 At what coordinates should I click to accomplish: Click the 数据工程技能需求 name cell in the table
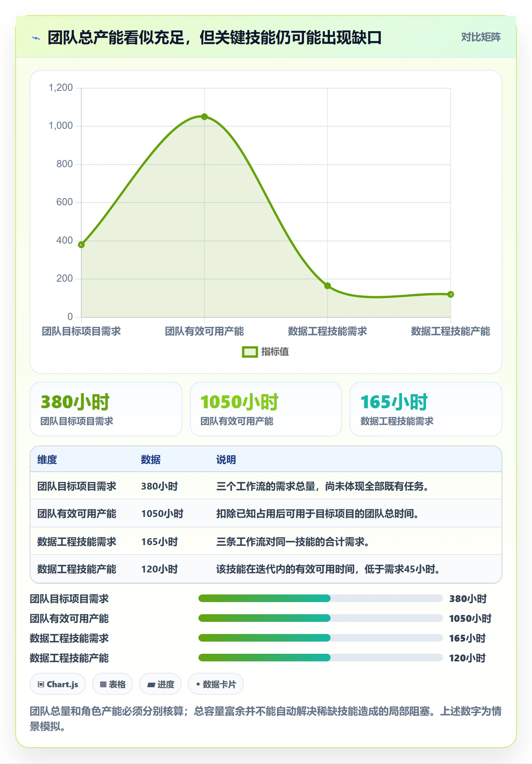77,542
